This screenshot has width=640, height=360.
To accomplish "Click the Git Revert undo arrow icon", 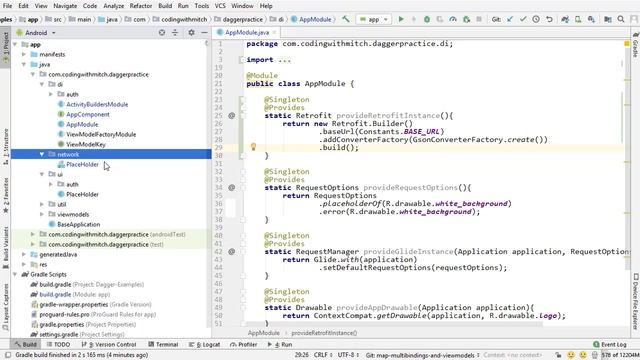I will [549, 19].
